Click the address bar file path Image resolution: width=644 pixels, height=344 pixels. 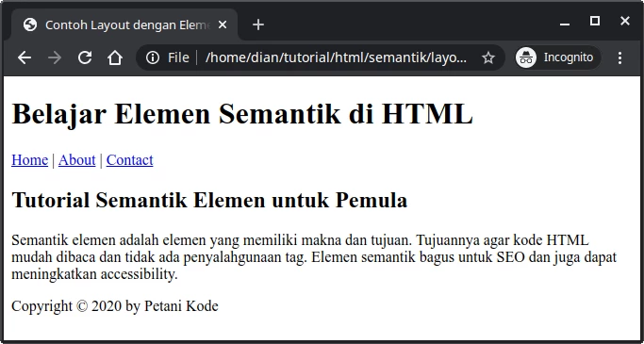(x=336, y=57)
